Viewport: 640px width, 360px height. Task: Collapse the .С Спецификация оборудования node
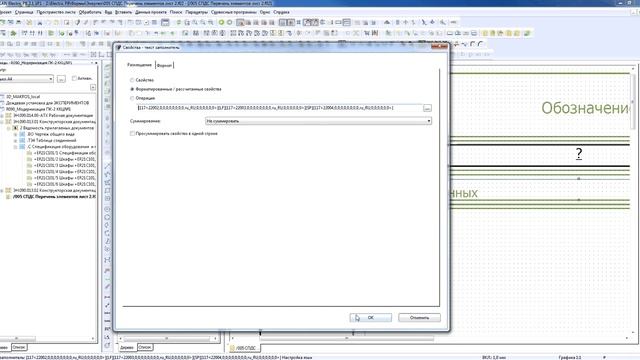16,147
